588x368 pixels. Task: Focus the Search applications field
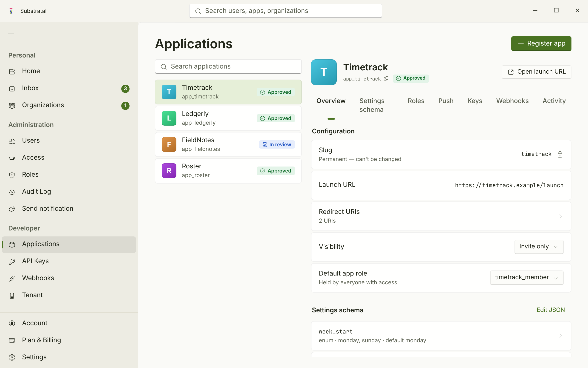point(228,66)
